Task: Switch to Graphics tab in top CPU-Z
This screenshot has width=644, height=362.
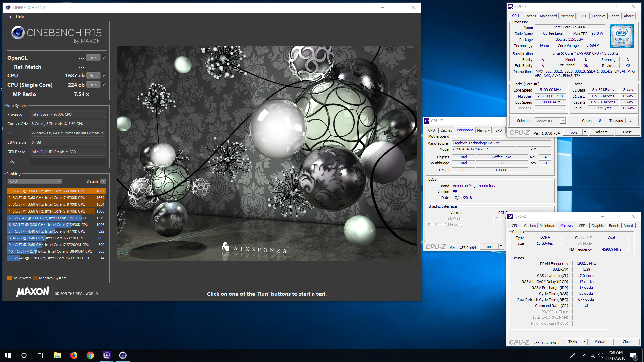Action: pos(599,16)
